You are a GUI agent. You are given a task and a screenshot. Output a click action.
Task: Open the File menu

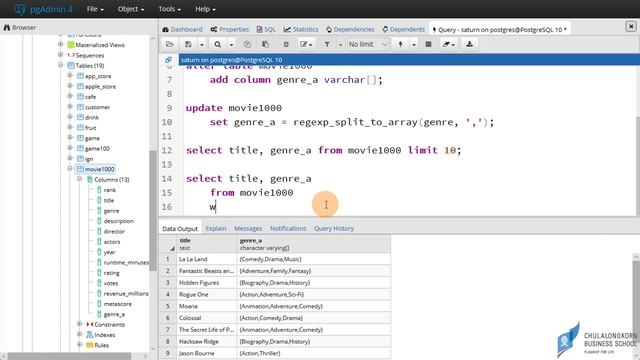pos(95,9)
